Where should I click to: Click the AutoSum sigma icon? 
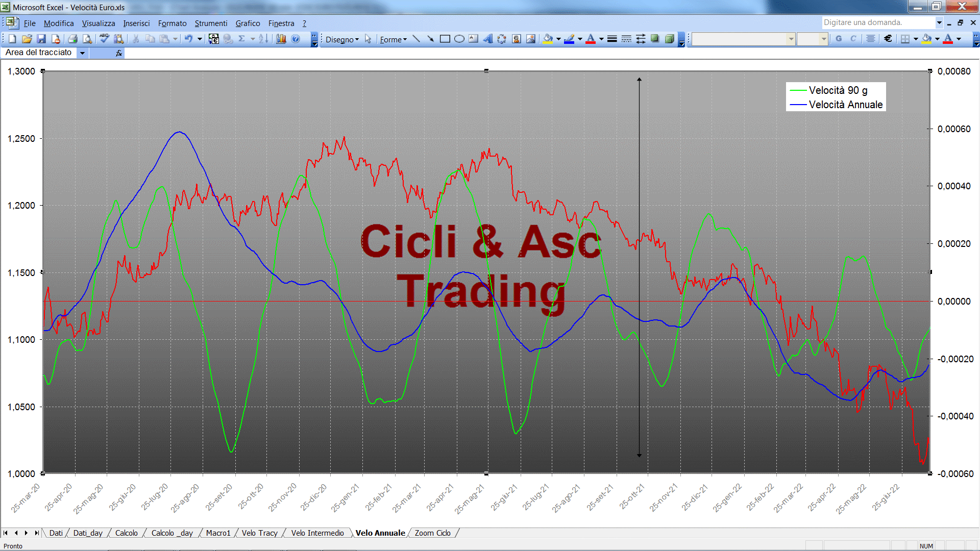(242, 39)
